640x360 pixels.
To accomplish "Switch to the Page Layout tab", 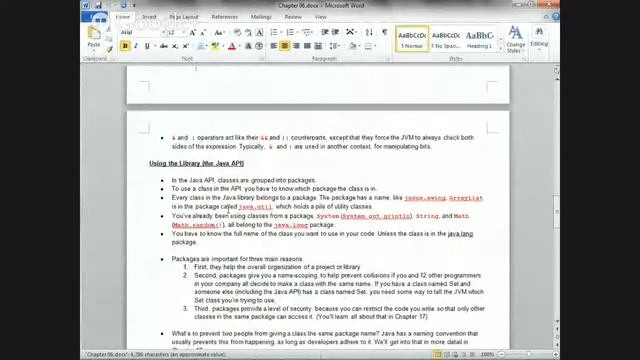I will [184, 17].
